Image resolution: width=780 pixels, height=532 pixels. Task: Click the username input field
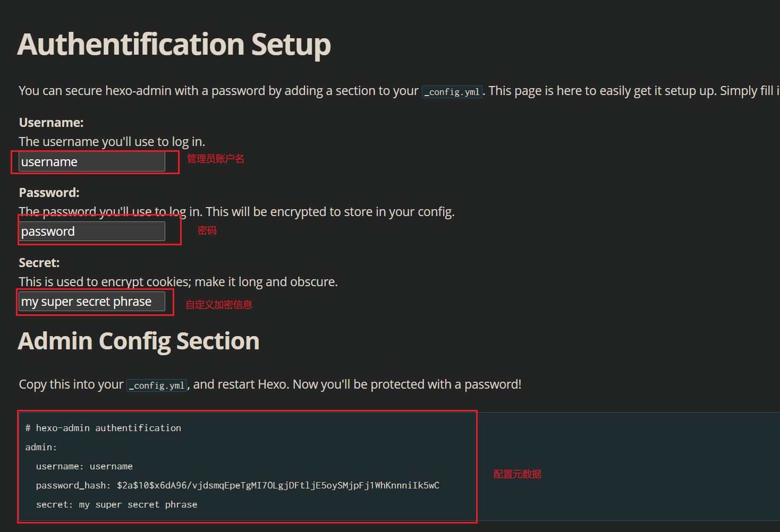92,161
